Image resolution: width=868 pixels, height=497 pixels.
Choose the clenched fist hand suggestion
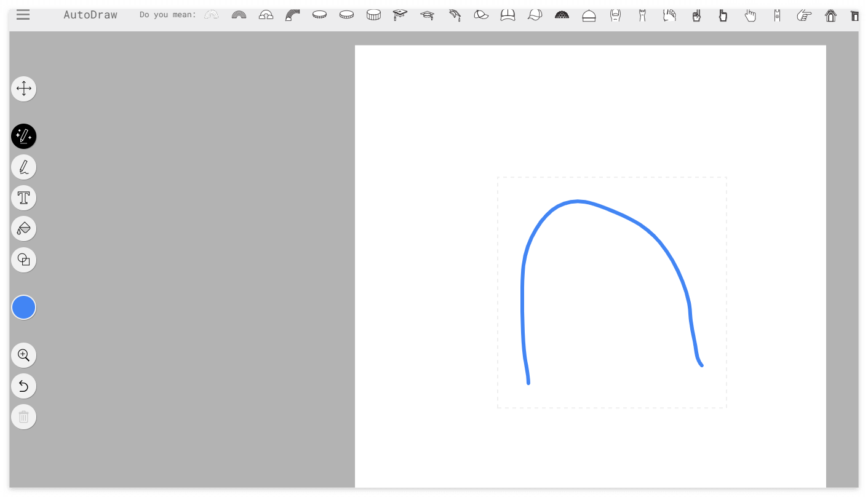pyautogui.click(x=669, y=15)
